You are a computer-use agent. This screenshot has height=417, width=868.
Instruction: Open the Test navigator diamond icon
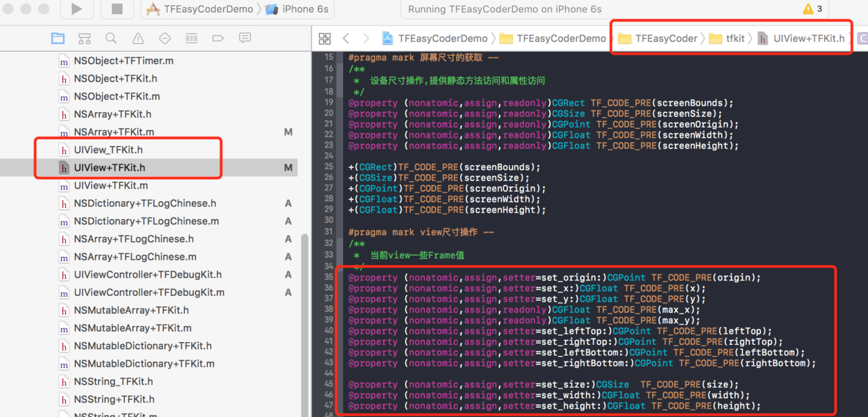[164, 38]
